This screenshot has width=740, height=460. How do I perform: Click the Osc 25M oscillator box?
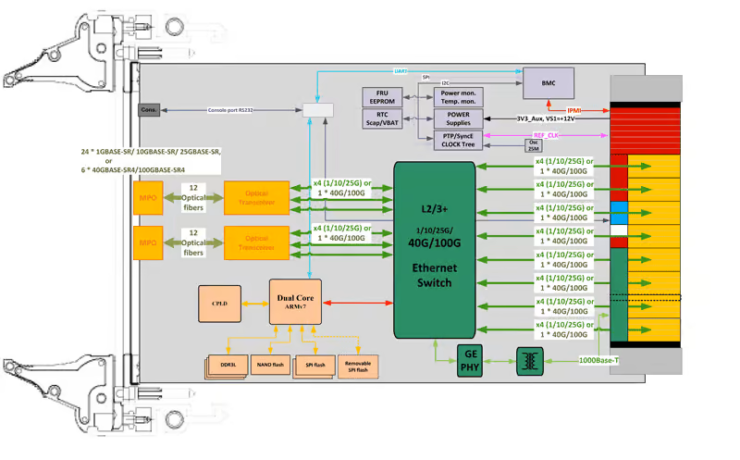(533, 145)
